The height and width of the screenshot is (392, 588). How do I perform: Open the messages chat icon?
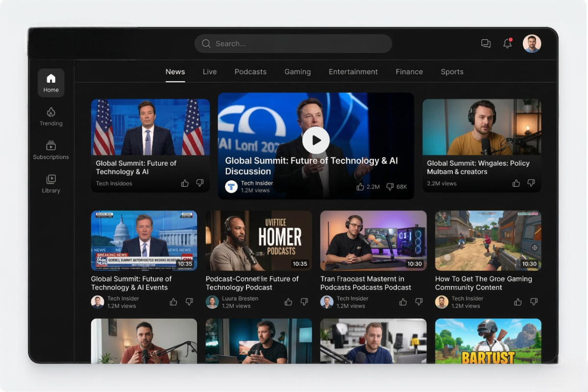tap(486, 44)
